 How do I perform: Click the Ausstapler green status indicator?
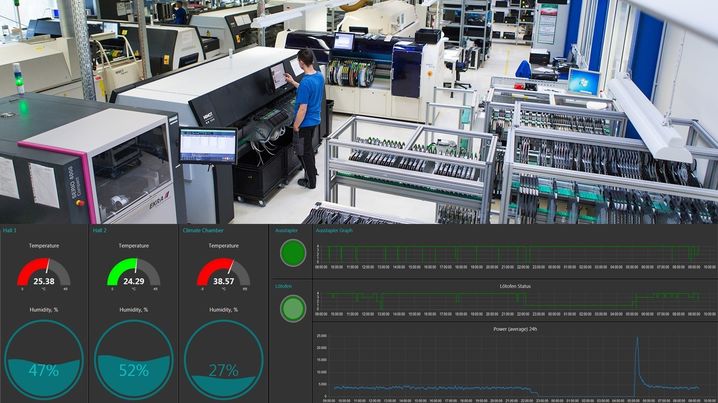click(x=293, y=253)
